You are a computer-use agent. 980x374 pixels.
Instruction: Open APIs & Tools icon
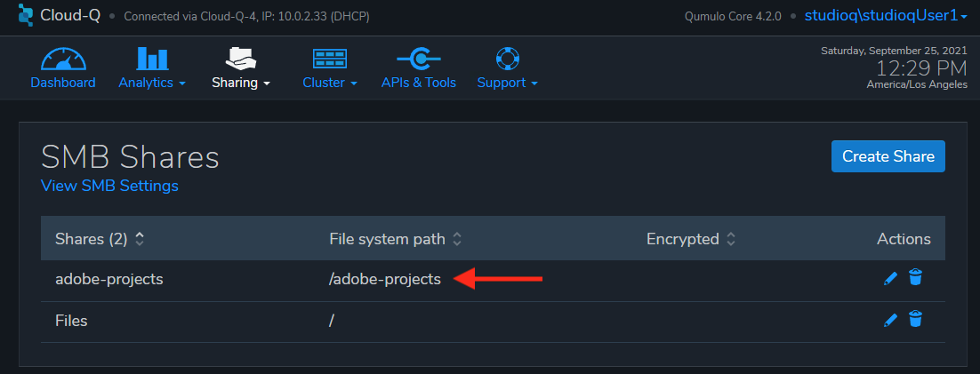point(419,59)
